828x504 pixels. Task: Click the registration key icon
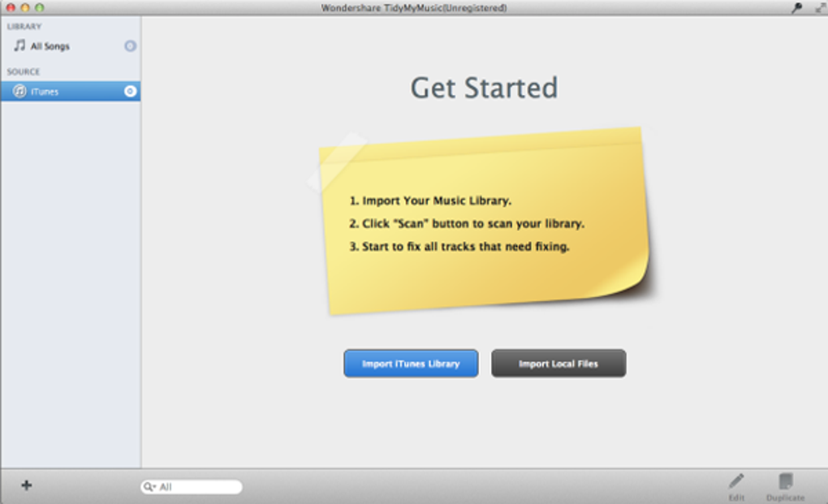point(797,7)
